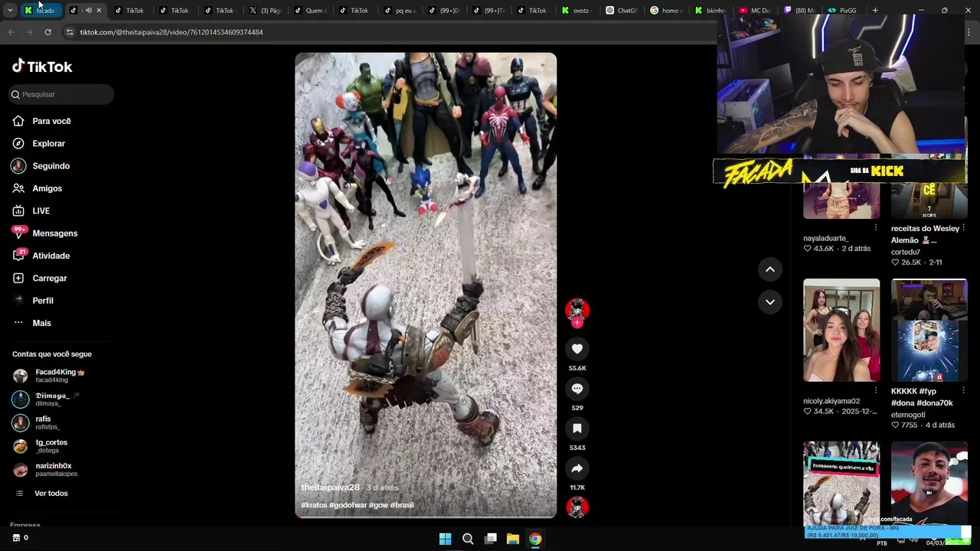Click the Pesquisar search field
Screen dimensions: 980x551
(x=61, y=94)
